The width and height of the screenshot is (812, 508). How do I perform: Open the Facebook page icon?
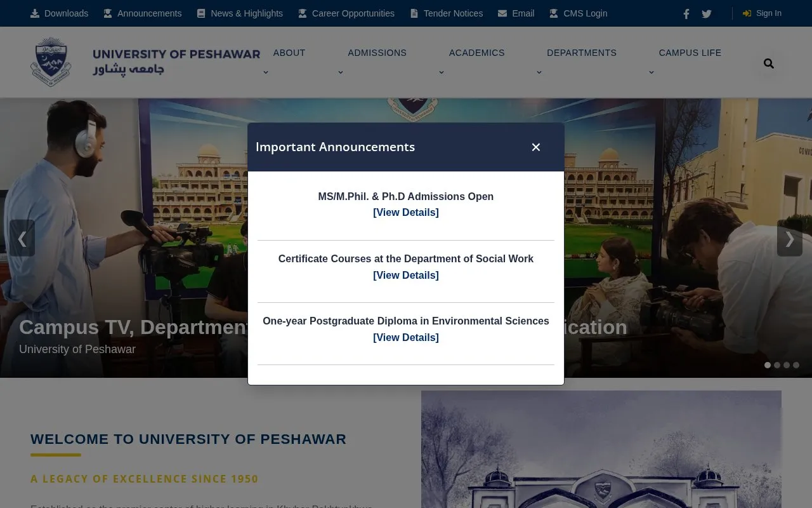(x=686, y=14)
